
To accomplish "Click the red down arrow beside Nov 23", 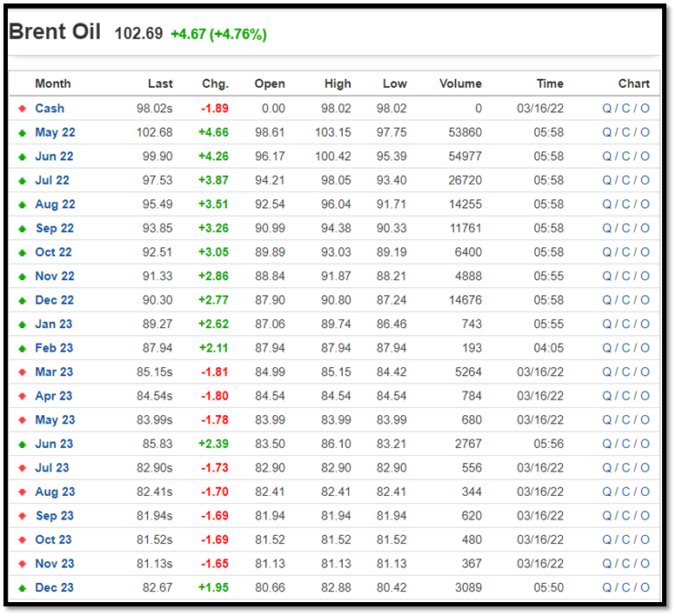I will pyautogui.click(x=23, y=564).
